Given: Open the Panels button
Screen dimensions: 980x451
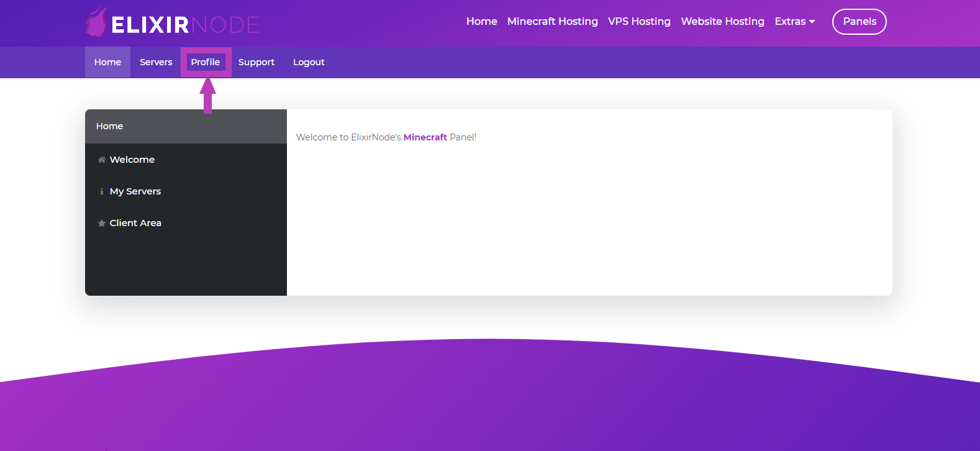Looking at the screenshot, I should pyautogui.click(x=860, y=22).
